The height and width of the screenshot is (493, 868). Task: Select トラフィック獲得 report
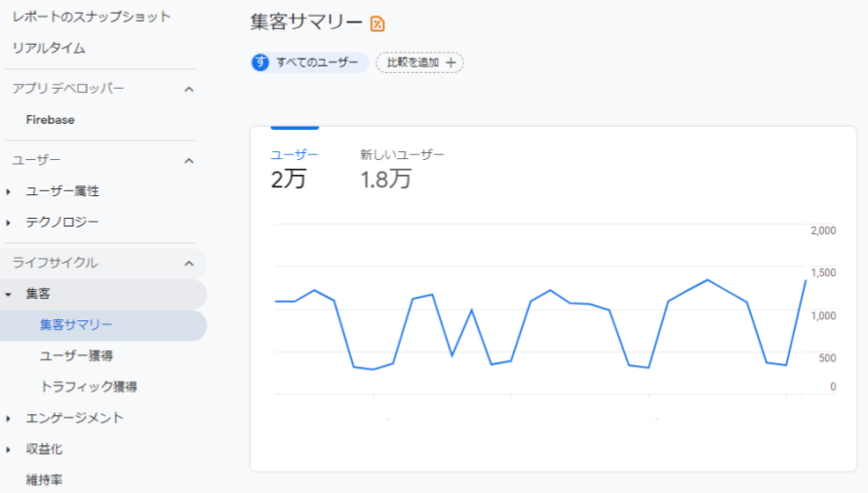88,387
